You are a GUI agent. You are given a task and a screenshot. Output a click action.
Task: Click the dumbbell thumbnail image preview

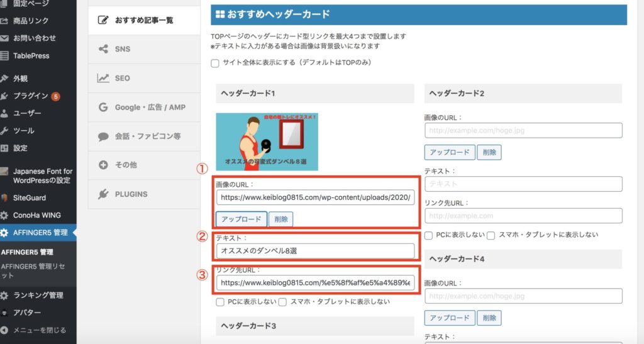click(267, 141)
